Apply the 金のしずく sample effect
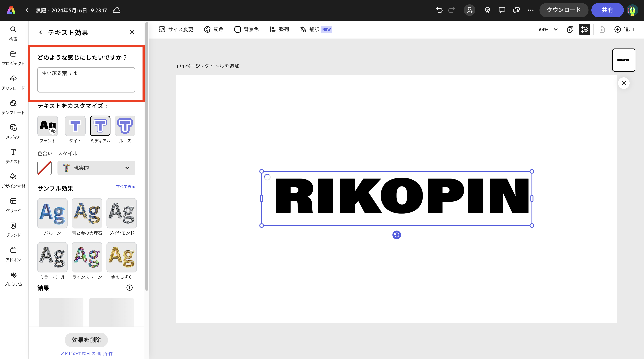Image resolution: width=644 pixels, height=359 pixels. click(x=121, y=257)
